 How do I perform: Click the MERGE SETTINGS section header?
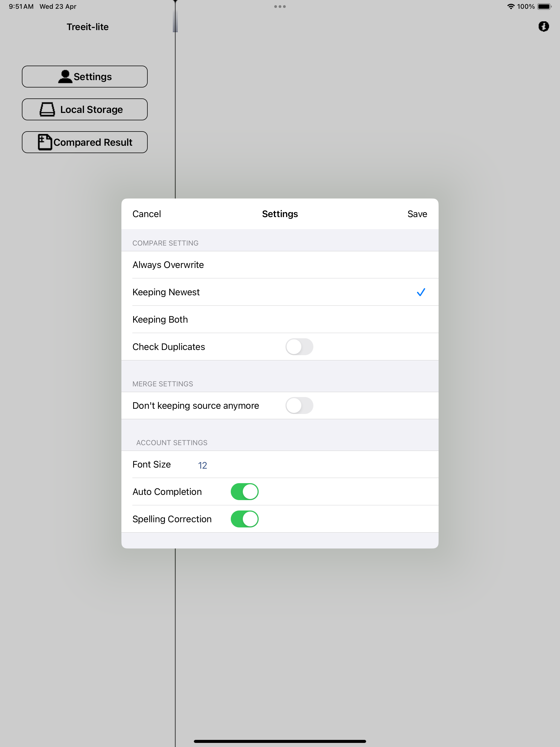[163, 384]
